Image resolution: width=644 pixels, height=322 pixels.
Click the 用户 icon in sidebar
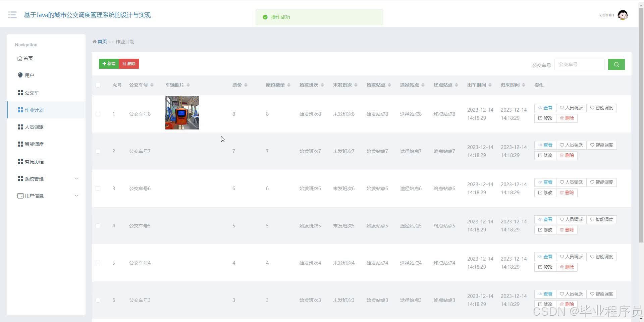click(x=20, y=75)
